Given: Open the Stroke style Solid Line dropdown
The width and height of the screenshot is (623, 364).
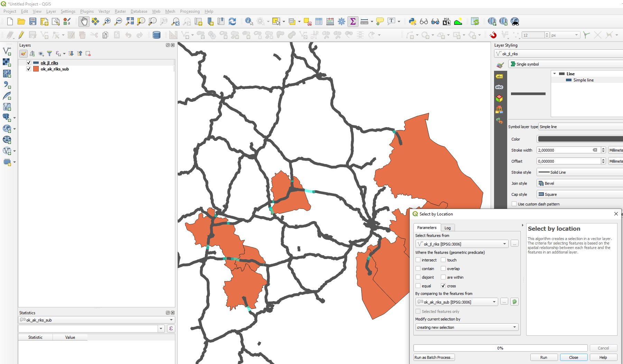Looking at the screenshot, I should click(x=580, y=172).
